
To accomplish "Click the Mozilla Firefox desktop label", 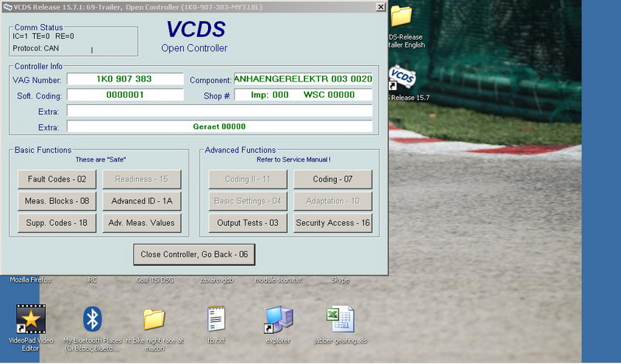I will click(x=30, y=279).
